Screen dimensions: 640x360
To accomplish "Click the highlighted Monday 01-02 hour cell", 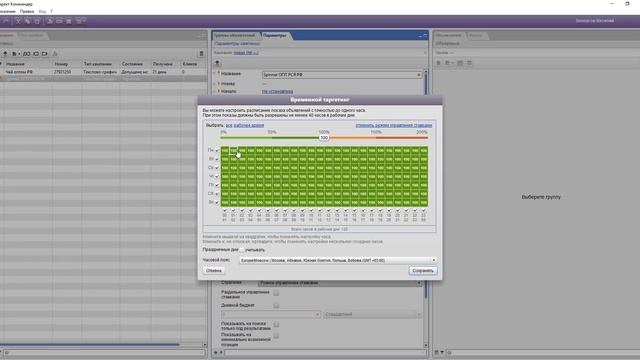I will 233,151.
